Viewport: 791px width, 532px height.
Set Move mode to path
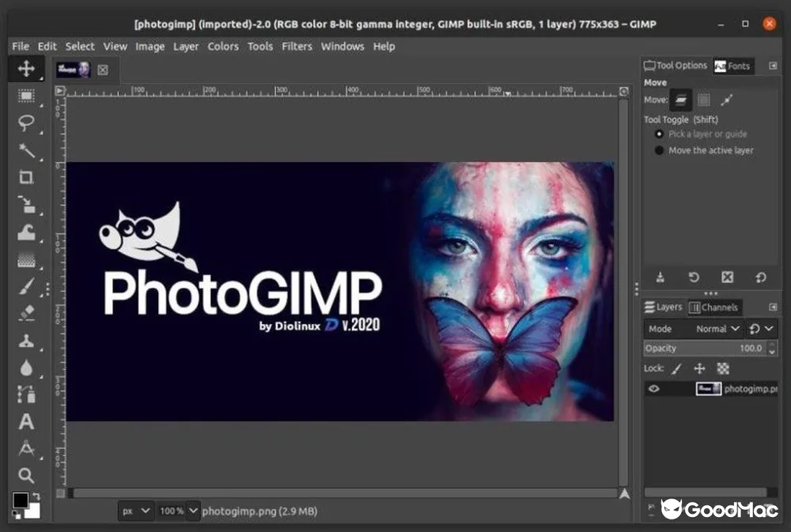pyautogui.click(x=726, y=100)
